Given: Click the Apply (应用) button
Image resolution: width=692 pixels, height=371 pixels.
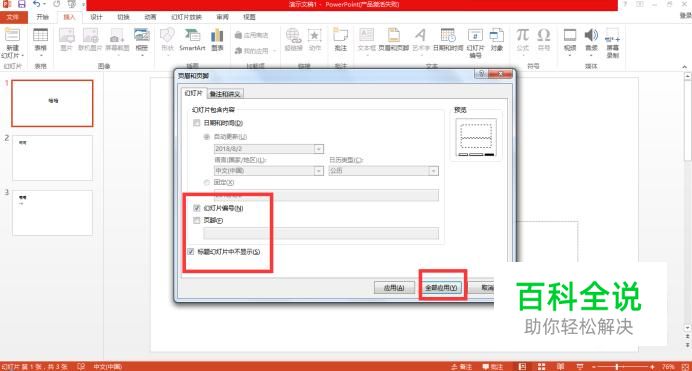Looking at the screenshot, I should tap(394, 288).
